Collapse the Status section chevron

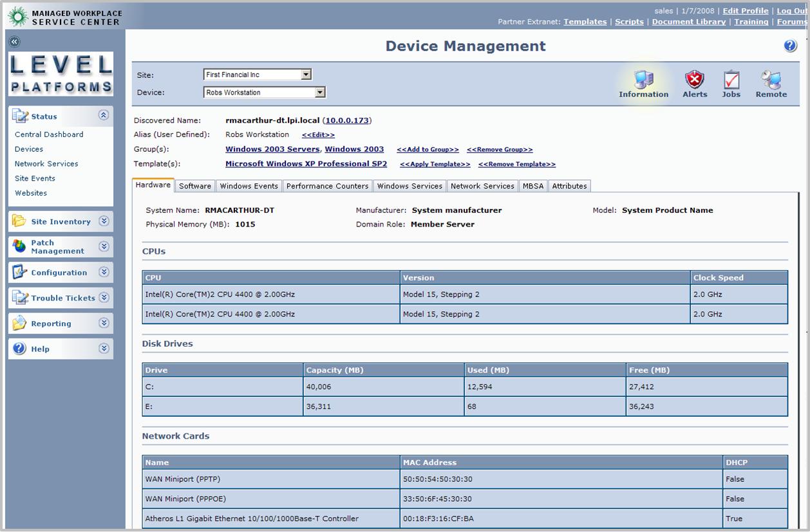103,116
